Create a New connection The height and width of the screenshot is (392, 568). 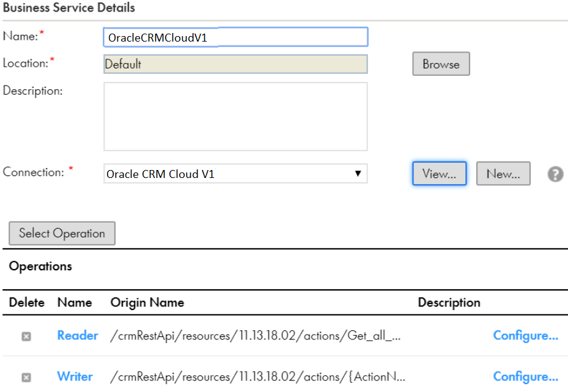click(503, 174)
